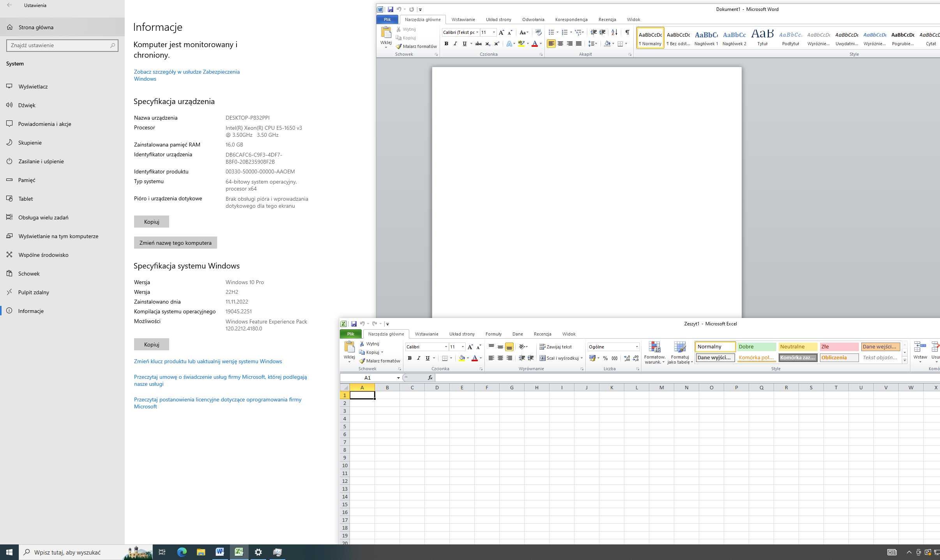Viewport: 940px width, 560px height.
Task: Click Word's sort A-Z icon
Action: coord(614,32)
